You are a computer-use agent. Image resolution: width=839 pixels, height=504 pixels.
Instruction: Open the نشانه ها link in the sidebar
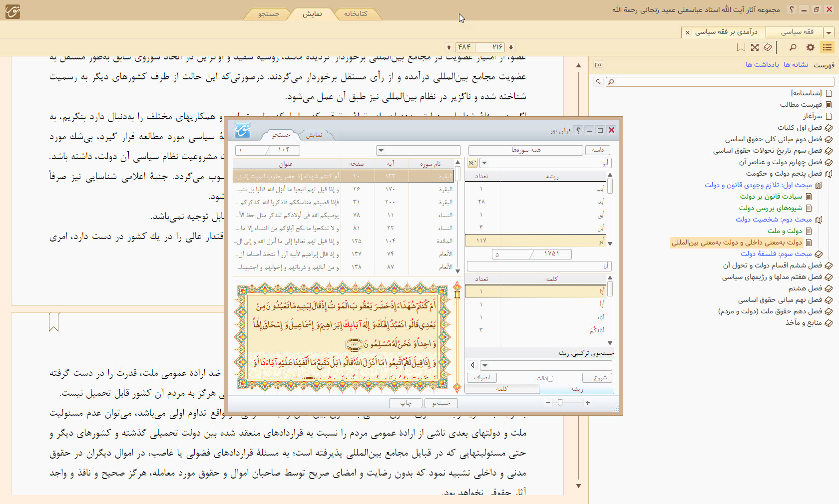796,65
